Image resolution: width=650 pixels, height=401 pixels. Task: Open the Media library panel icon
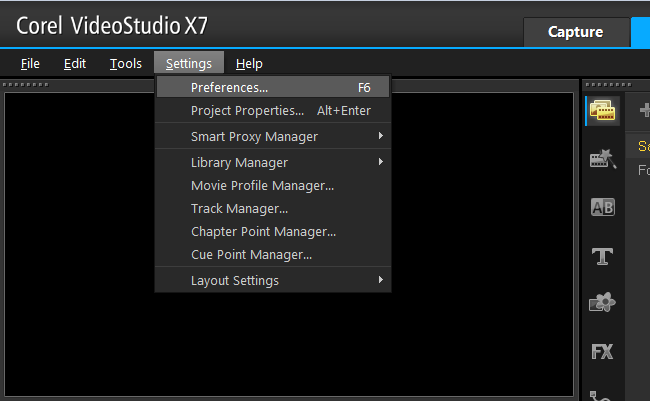(x=603, y=111)
